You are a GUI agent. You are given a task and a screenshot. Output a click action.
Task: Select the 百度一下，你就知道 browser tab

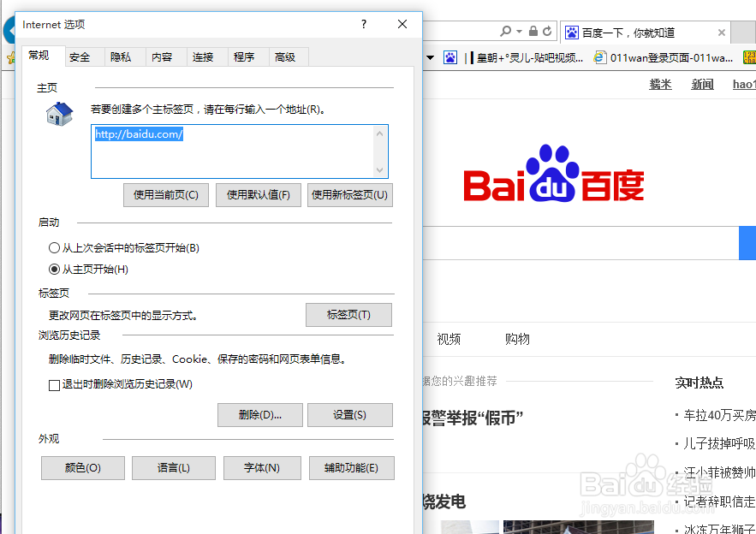click(646, 33)
